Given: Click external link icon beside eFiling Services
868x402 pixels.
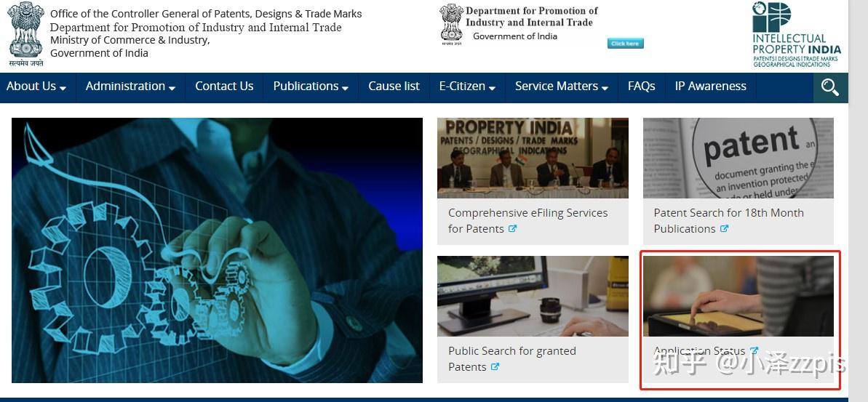Looking at the screenshot, I should click(513, 228).
